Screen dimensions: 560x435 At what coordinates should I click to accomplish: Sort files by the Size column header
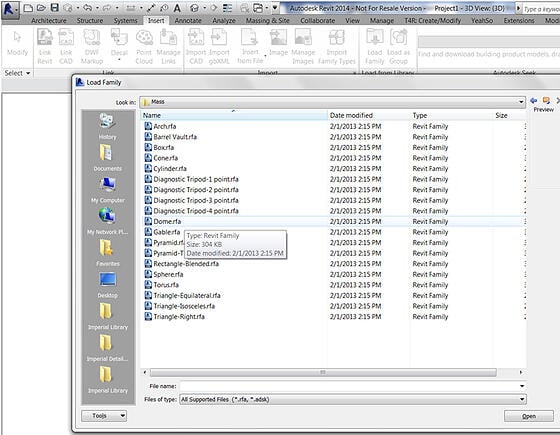510,115
